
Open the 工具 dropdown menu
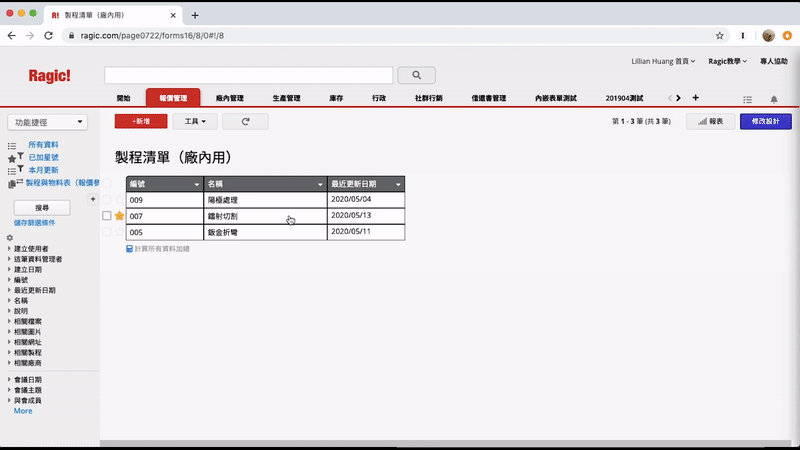(195, 121)
